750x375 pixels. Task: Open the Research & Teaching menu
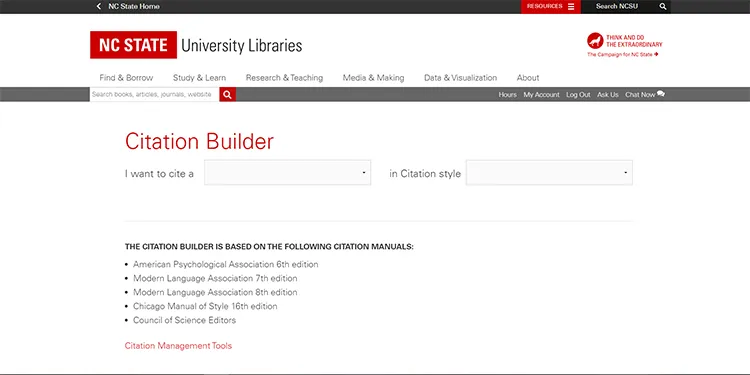(x=285, y=77)
